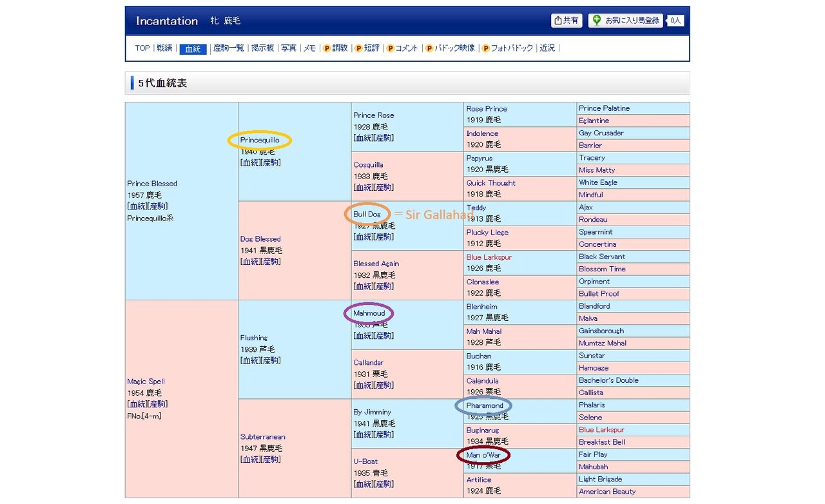Screen dimensions: 825x504
Task: Click the 産駒 link under By Jimminy
Action: click(384, 435)
